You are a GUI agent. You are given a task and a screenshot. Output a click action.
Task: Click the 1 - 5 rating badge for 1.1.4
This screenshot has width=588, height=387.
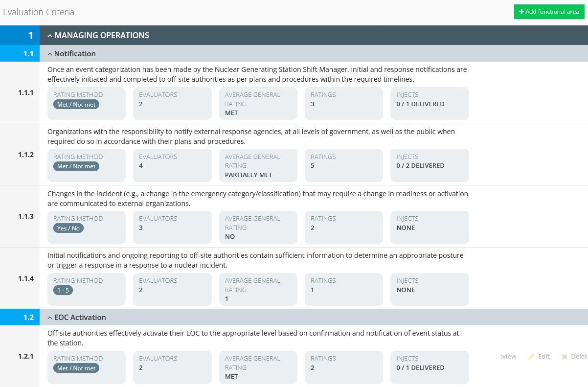point(64,290)
